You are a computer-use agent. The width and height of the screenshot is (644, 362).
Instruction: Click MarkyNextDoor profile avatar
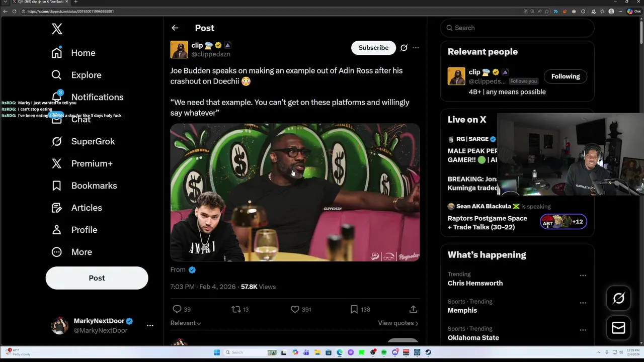point(59,325)
